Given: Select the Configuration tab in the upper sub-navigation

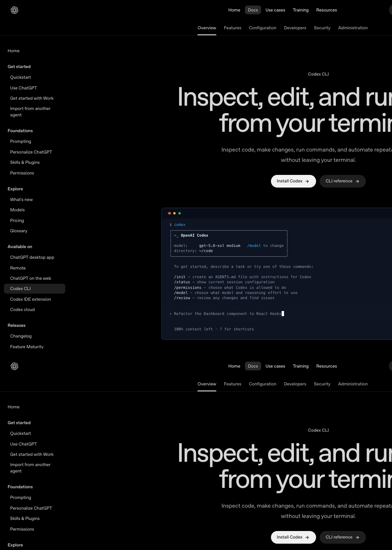Looking at the screenshot, I should tap(263, 28).
